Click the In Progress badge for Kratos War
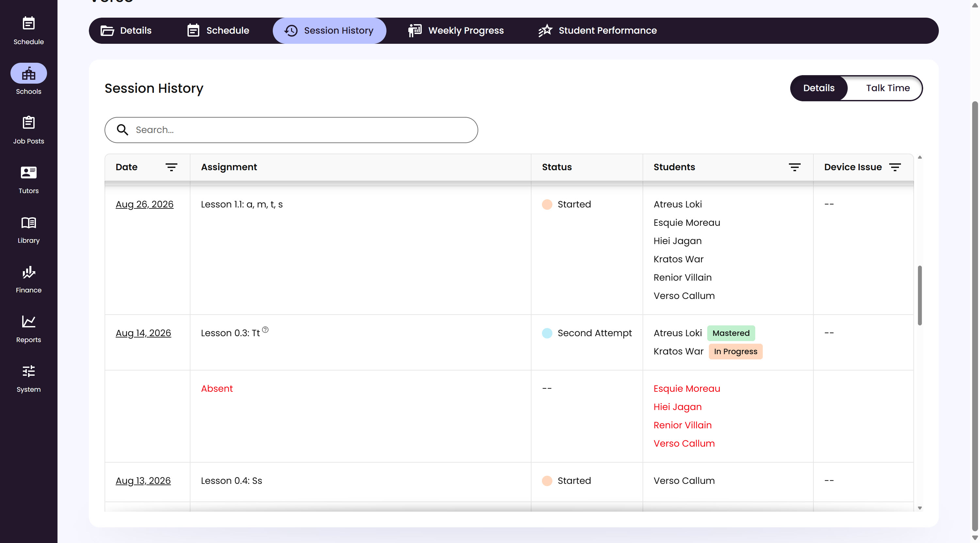The image size is (980, 543). (735, 351)
